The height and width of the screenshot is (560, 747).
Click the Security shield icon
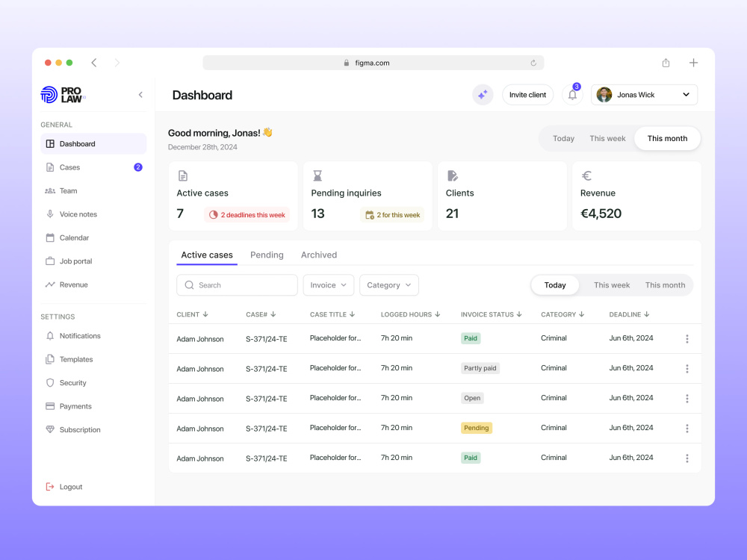pyautogui.click(x=50, y=383)
